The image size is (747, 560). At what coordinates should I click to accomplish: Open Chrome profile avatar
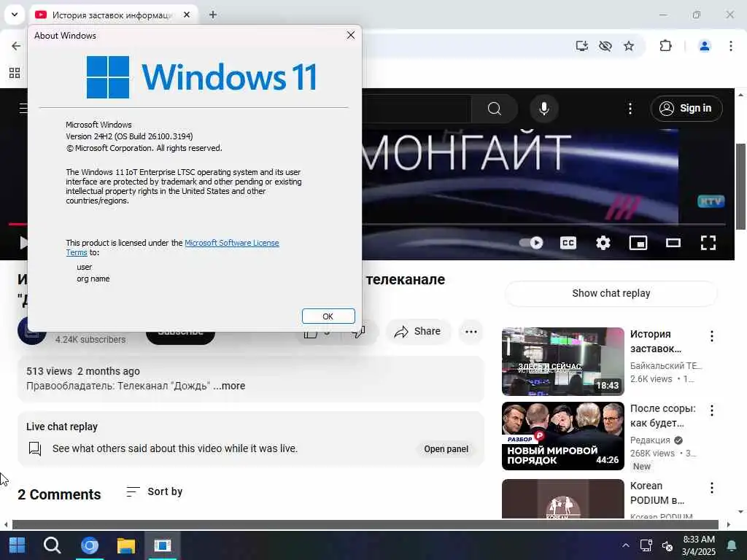point(705,46)
